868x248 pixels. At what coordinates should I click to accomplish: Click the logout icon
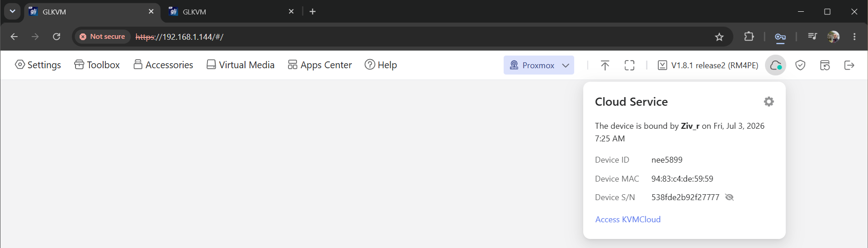(849, 66)
